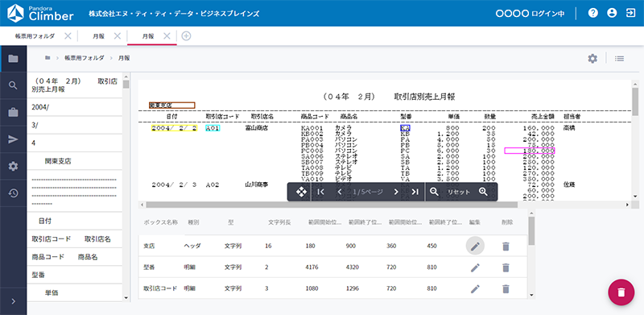Select the 2004/ item in left list
The width and height of the screenshot is (644, 315).
pyautogui.click(x=75, y=107)
